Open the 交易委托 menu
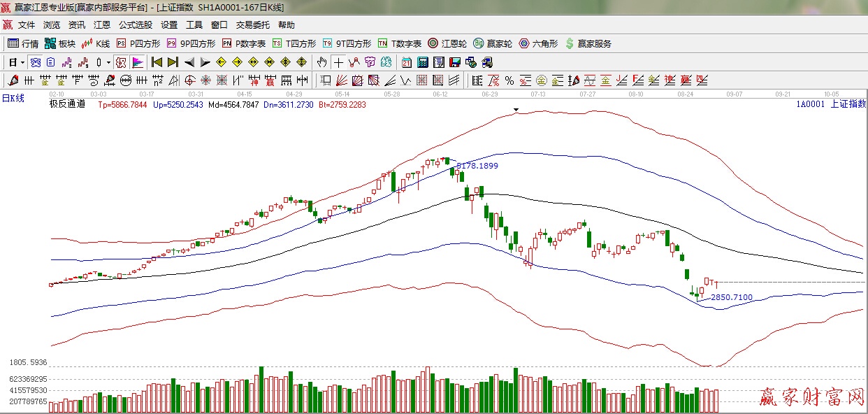Viewport: 868px width, 414px height. pos(252,25)
